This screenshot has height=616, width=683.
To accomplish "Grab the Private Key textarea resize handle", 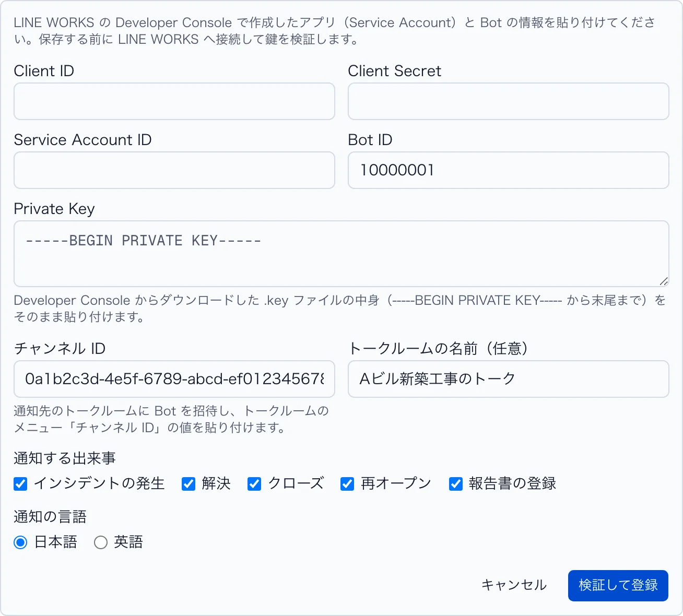I will tap(664, 281).
